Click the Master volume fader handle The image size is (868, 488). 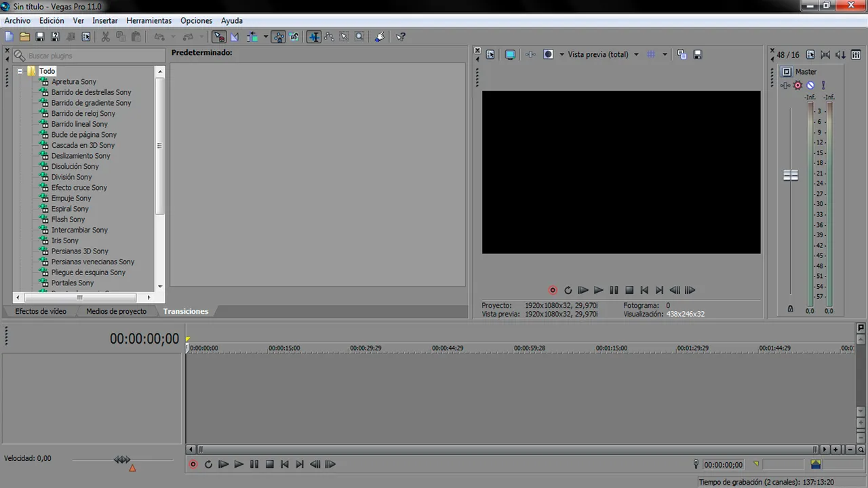point(791,176)
